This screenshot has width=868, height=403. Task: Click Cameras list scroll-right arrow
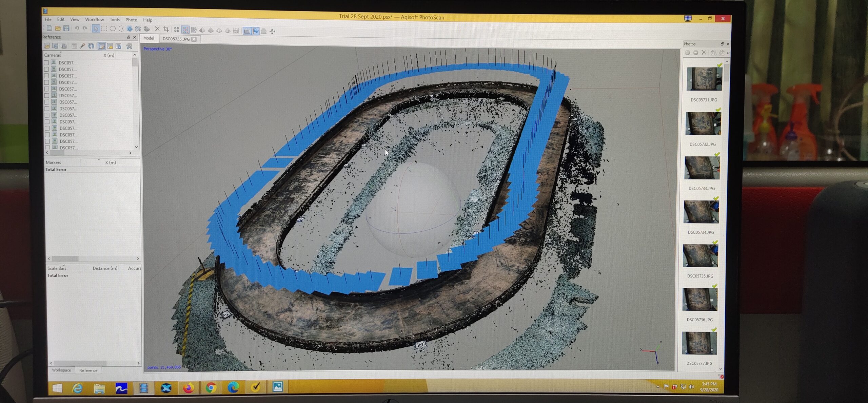point(130,153)
